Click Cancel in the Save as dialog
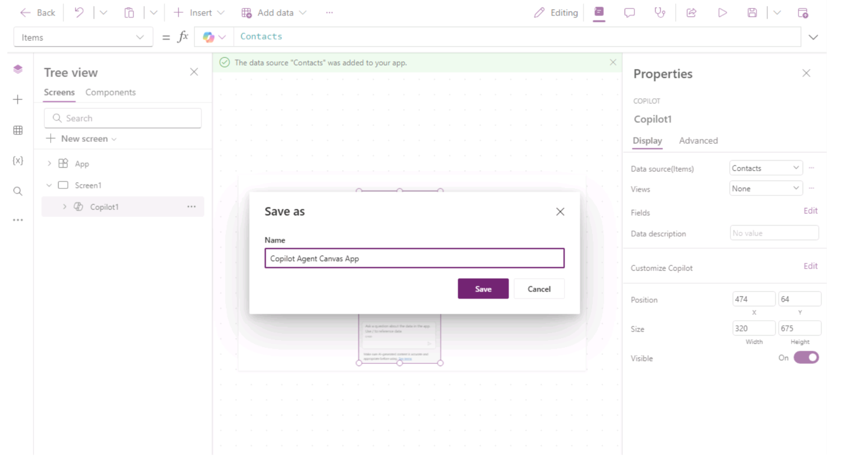The width and height of the screenshot is (868, 463). tap(539, 289)
